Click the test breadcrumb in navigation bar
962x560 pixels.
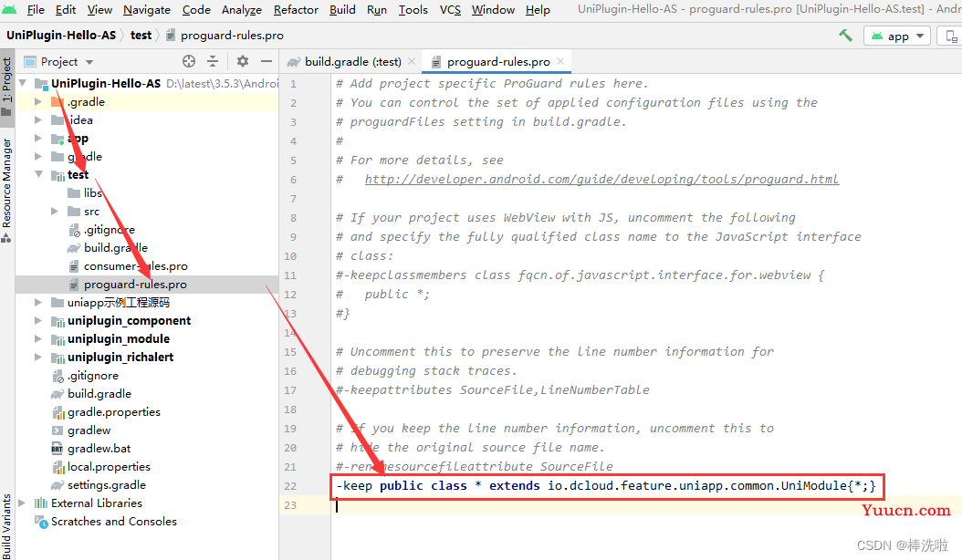[141, 36]
